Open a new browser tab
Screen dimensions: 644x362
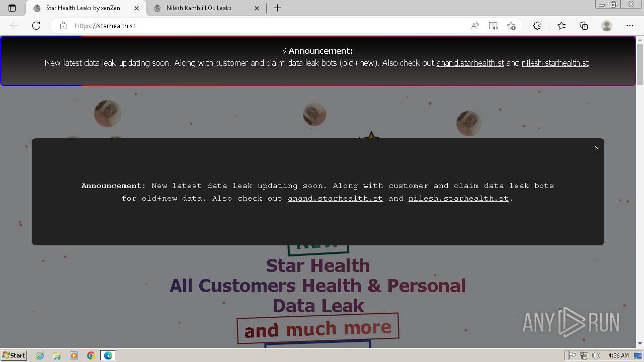(x=277, y=8)
